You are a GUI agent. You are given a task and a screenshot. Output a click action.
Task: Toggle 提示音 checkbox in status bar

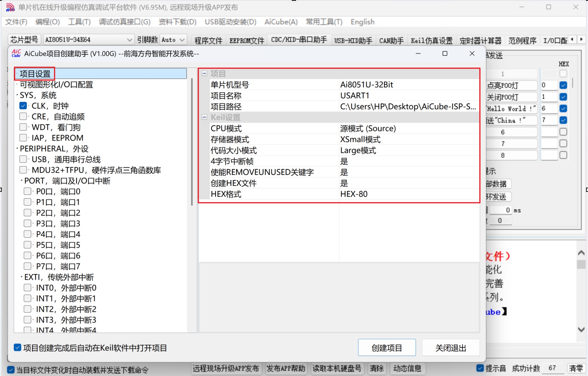coord(480,368)
